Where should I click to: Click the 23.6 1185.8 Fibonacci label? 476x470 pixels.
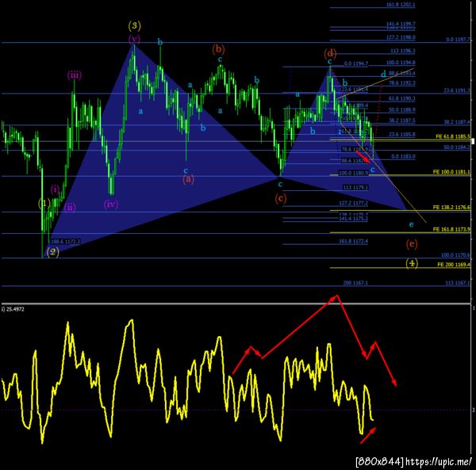(401, 134)
